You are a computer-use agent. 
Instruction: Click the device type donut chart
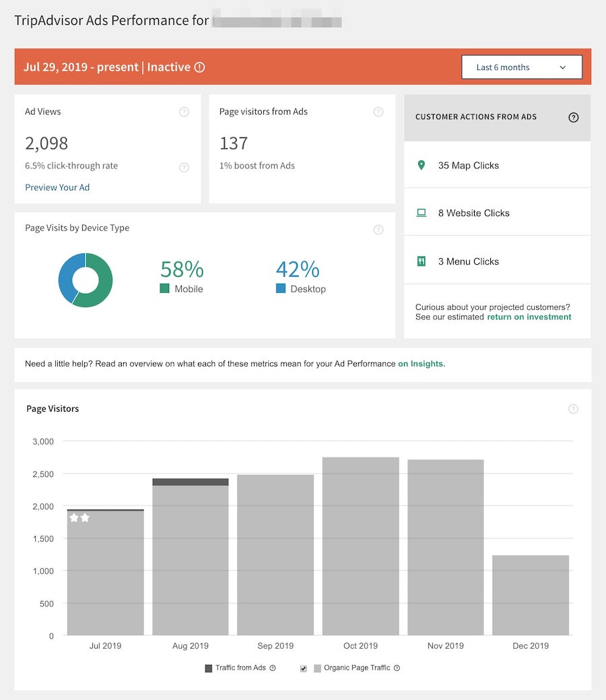tap(86, 280)
